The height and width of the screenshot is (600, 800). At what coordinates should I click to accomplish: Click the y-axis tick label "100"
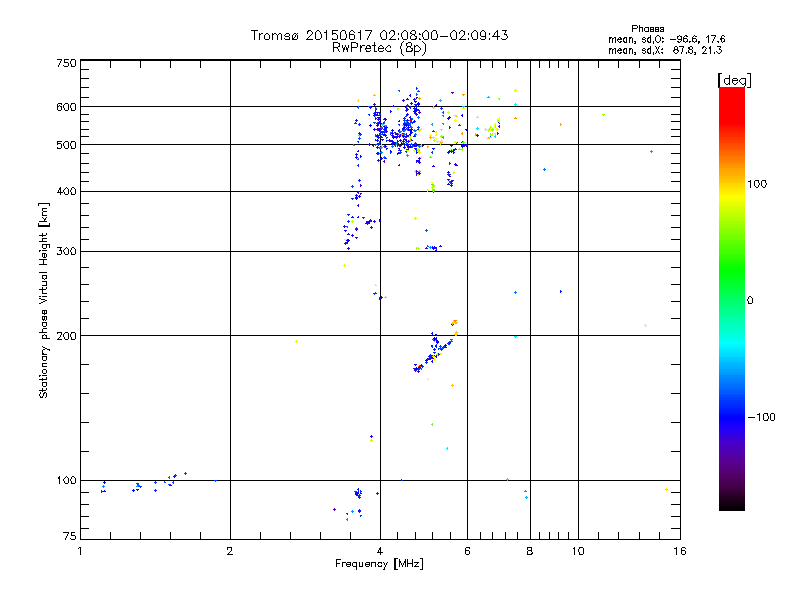coord(66,480)
